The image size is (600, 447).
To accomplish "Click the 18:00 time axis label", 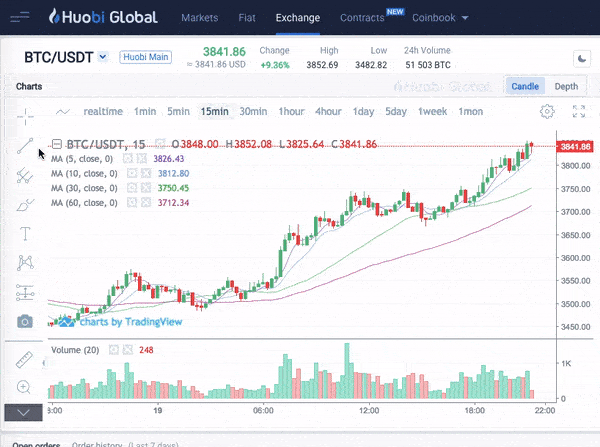I will [474, 410].
